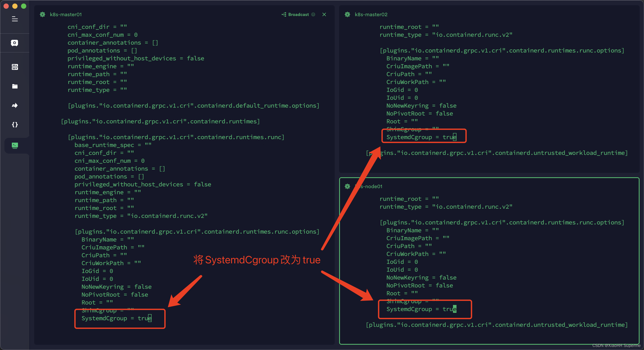The height and width of the screenshot is (350, 644).
Task: Click runc.options header in k8s-node01
Action: (502, 222)
